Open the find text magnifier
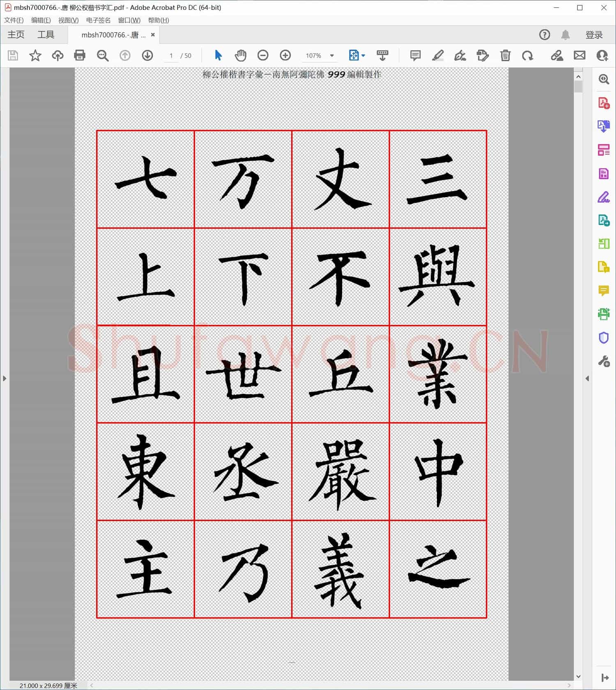616x690 pixels. [103, 55]
